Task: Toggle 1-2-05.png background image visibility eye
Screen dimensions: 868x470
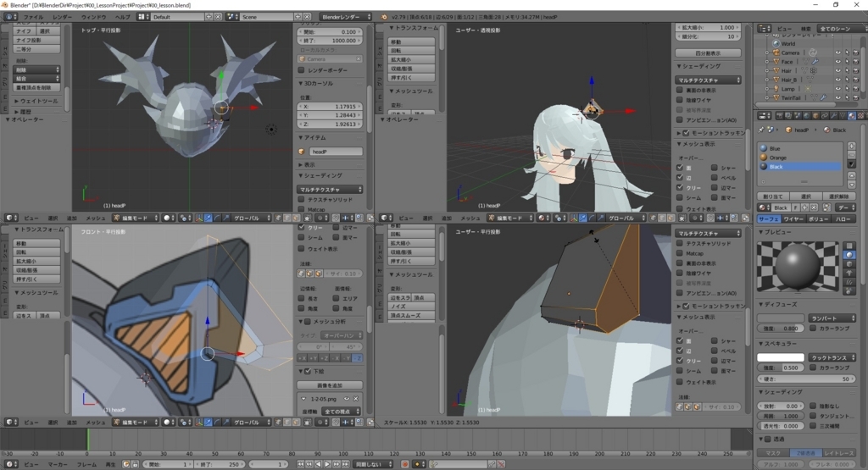Action: point(347,398)
